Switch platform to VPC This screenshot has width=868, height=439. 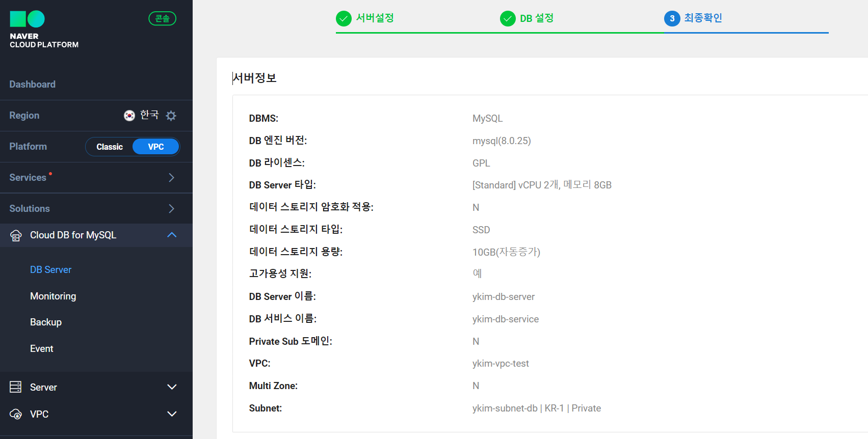pyautogui.click(x=156, y=147)
